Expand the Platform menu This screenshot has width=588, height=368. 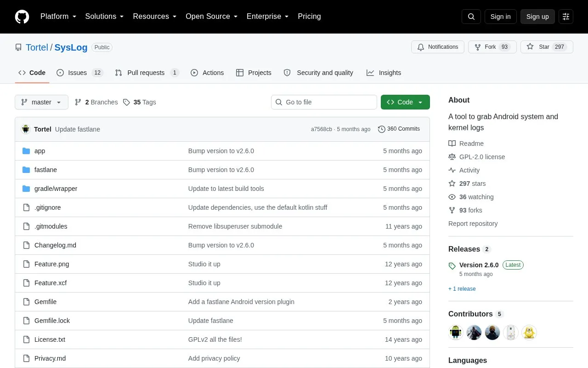tap(58, 17)
